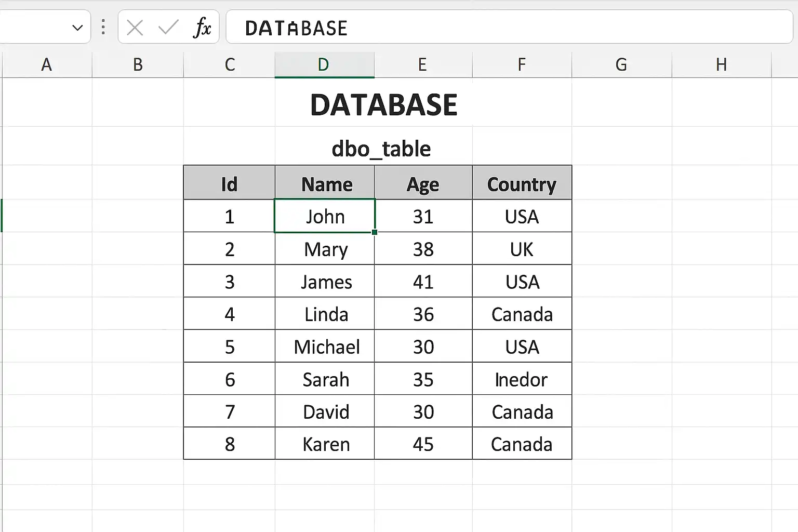Viewport: 798px width, 532px height.
Task: Select the cell containing John
Action: pos(325,216)
